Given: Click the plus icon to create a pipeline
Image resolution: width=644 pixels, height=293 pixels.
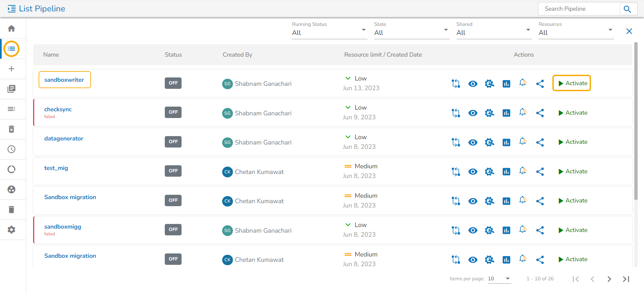Looking at the screenshot, I should [x=11, y=69].
